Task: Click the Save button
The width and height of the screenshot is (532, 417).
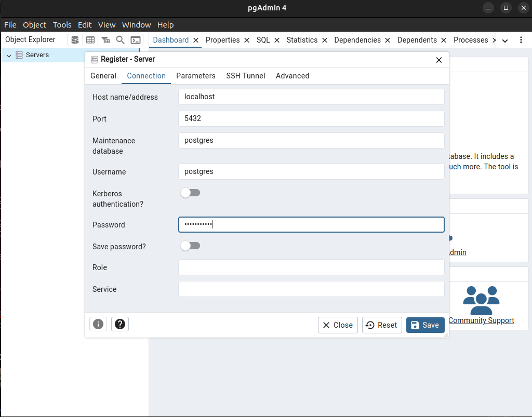Action: tap(425, 325)
